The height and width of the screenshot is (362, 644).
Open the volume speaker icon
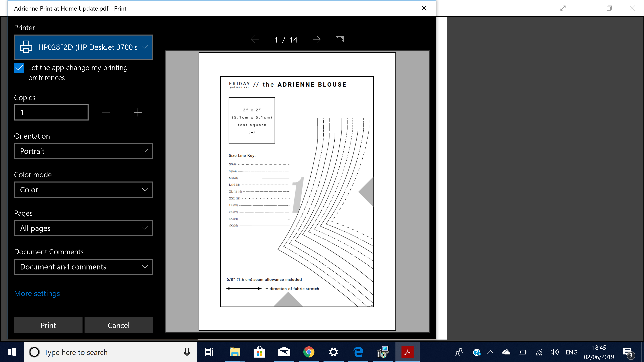click(554, 352)
